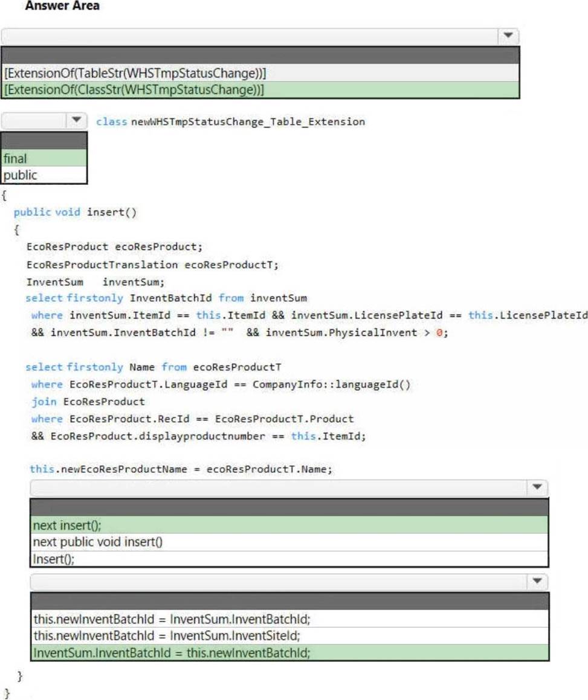Click empty combo box field below newEcoResProductName line
The height and width of the screenshot is (700, 588).
pos(278,487)
